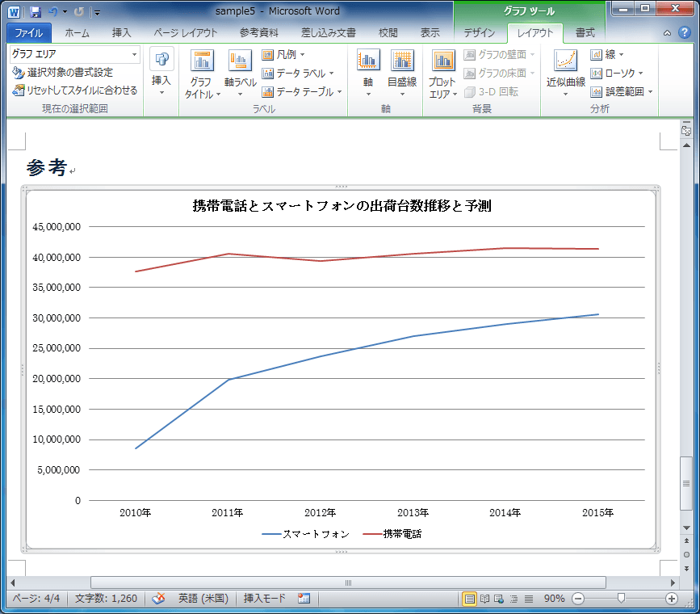Switch to the ページ レイアウト tab
The width and height of the screenshot is (700, 614).
(x=185, y=32)
